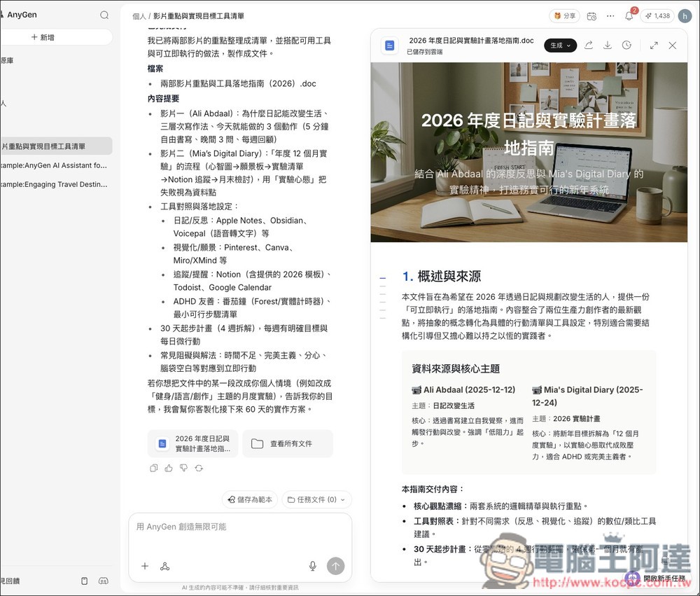700x596 pixels.
Task: Click the breadcrumb title 影片重點與實現目標工具清單
Action: (x=199, y=16)
